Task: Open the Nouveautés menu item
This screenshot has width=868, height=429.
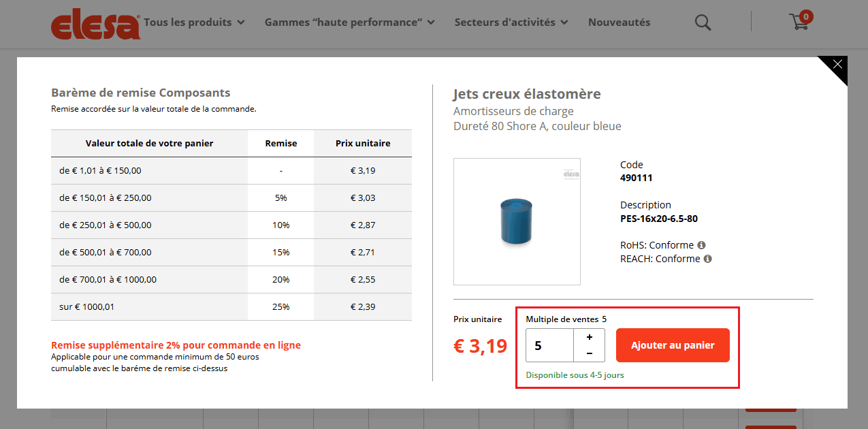Action: click(x=619, y=22)
